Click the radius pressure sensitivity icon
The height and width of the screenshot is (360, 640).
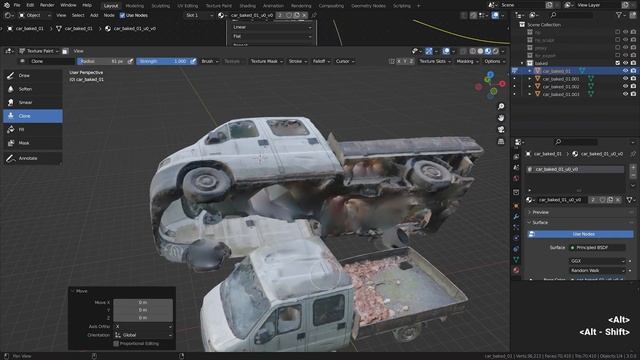[x=130, y=61]
